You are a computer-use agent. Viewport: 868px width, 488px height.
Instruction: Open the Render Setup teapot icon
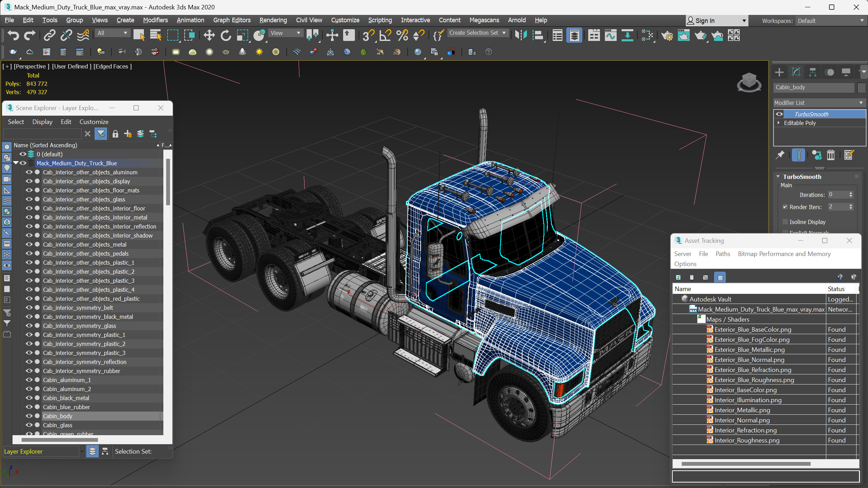coord(667,35)
